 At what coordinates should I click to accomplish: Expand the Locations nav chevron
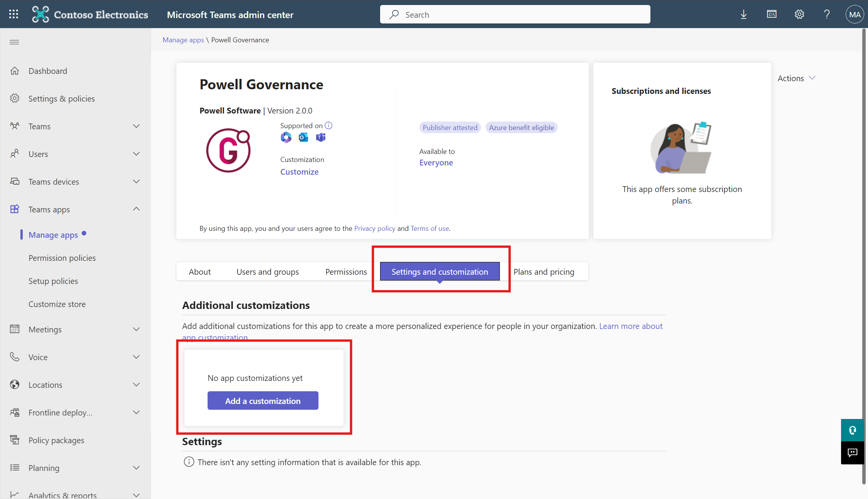136,385
